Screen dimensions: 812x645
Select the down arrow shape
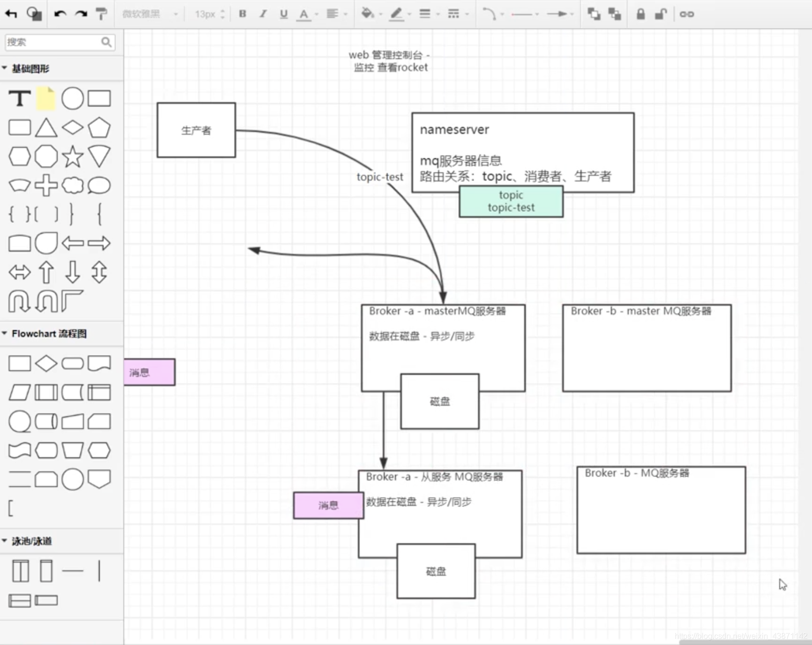click(x=72, y=272)
